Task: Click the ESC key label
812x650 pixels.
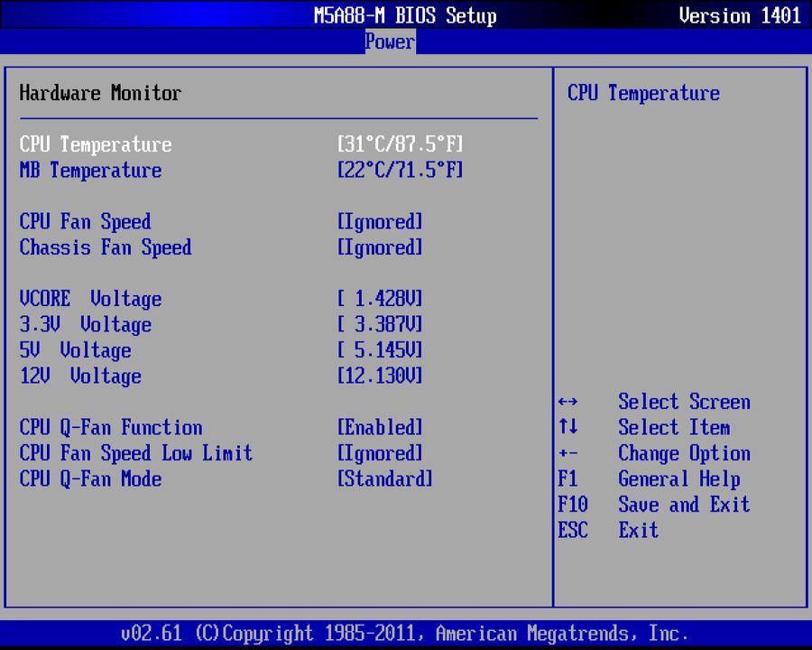Action: click(573, 530)
